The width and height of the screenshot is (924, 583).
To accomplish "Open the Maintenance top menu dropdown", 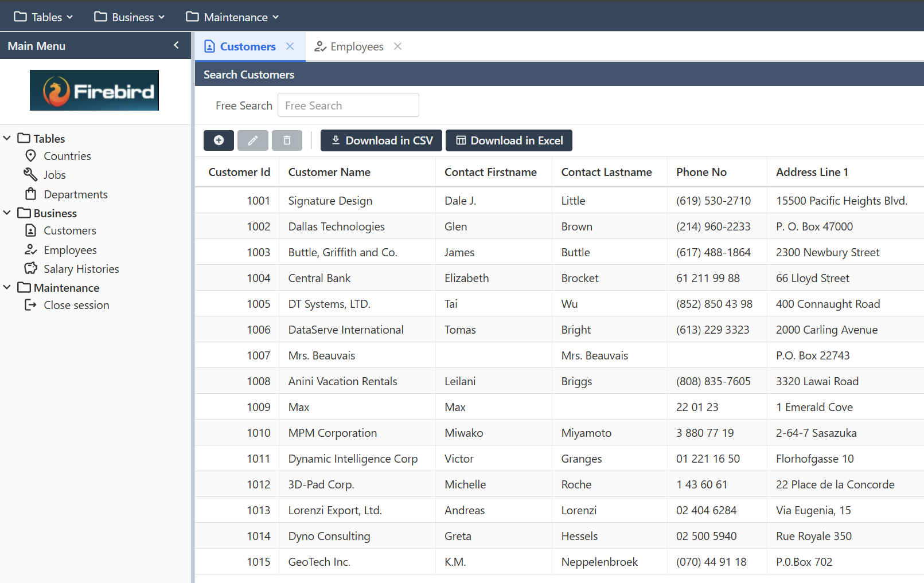I will click(232, 17).
